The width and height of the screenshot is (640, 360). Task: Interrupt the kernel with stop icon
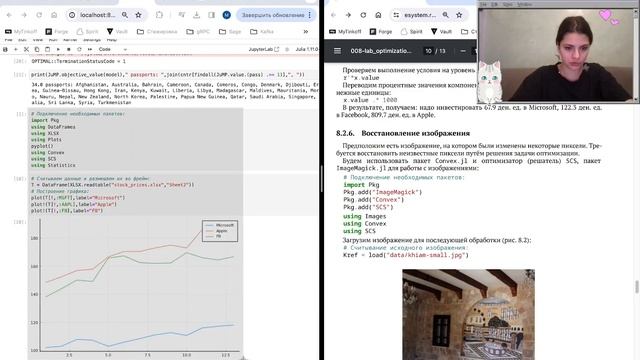click(x=69, y=49)
